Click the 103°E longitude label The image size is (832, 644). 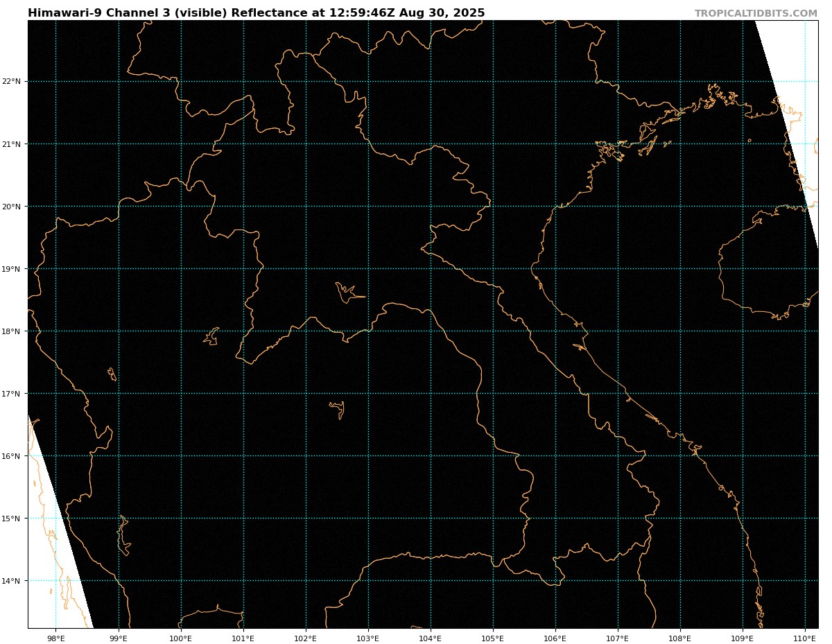(x=368, y=638)
